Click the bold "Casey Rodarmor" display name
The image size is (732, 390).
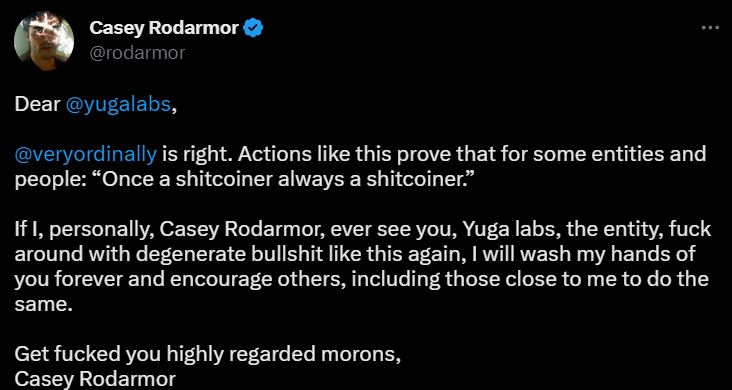[164, 29]
